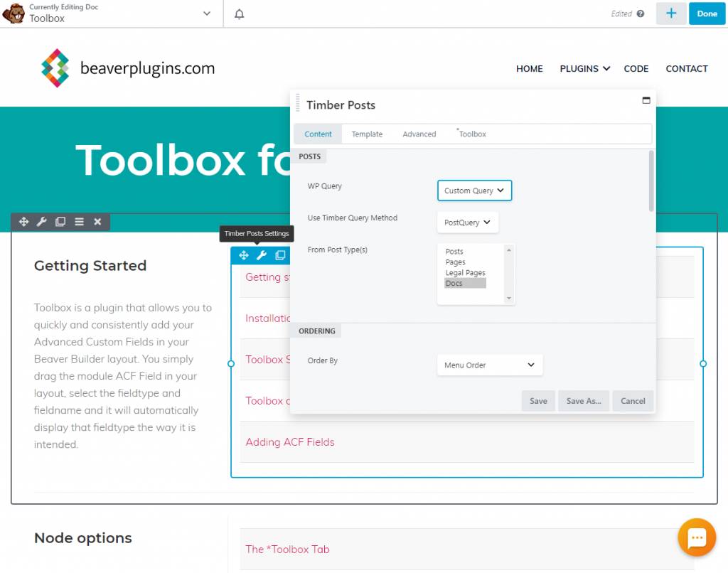This screenshot has width=728, height=573.
Task: Open Timber Posts Settings wrench icon
Action: [262, 255]
